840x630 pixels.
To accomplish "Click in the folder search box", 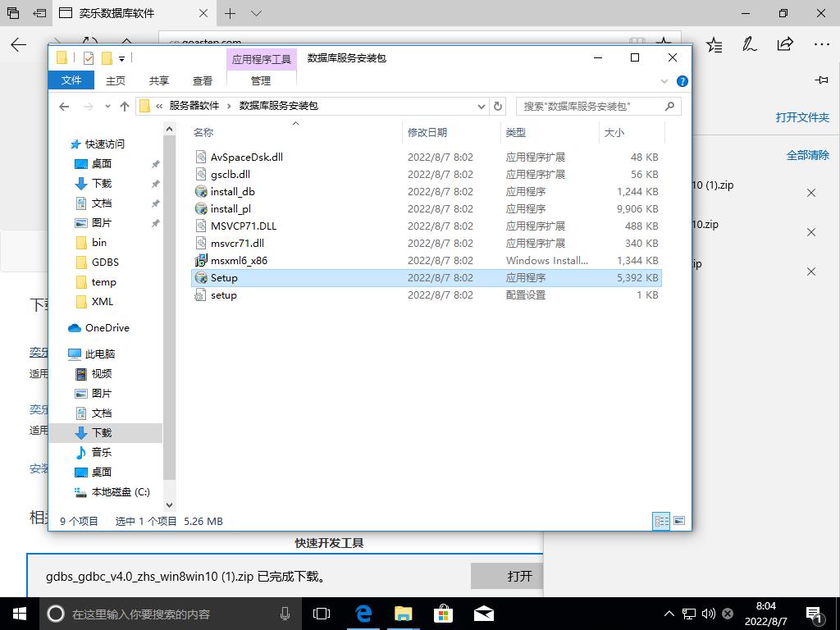I will [x=591, y=106].
